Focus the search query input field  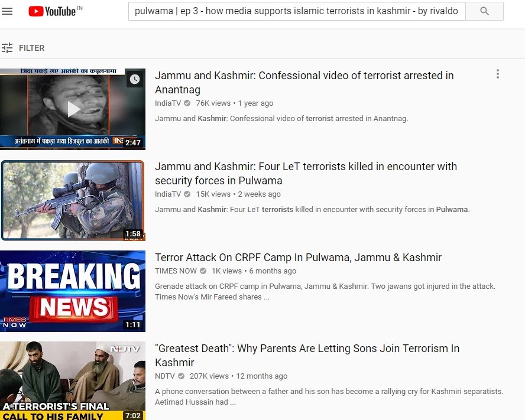tap(297, 11)
